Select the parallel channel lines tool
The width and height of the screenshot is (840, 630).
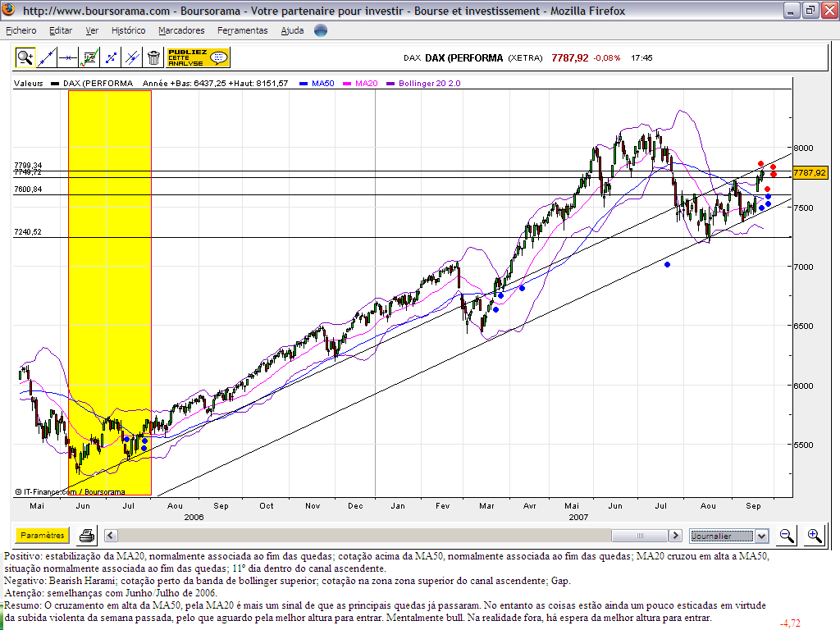click(x=132, y=57)
